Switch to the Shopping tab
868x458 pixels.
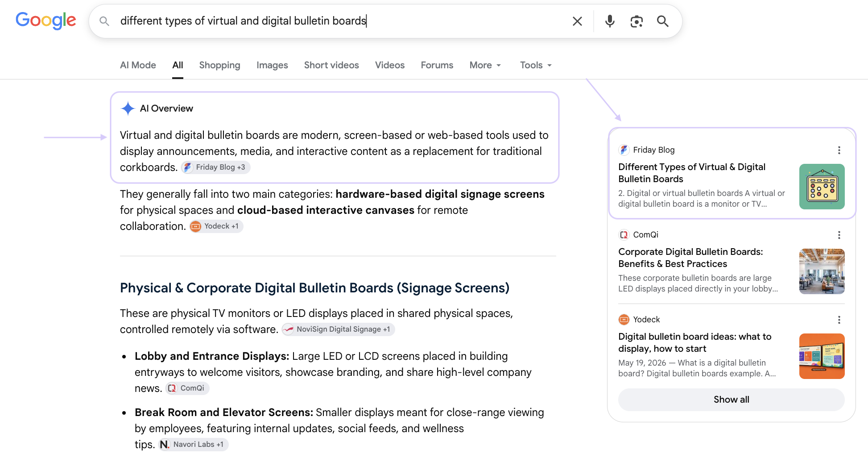coord(219,65)
